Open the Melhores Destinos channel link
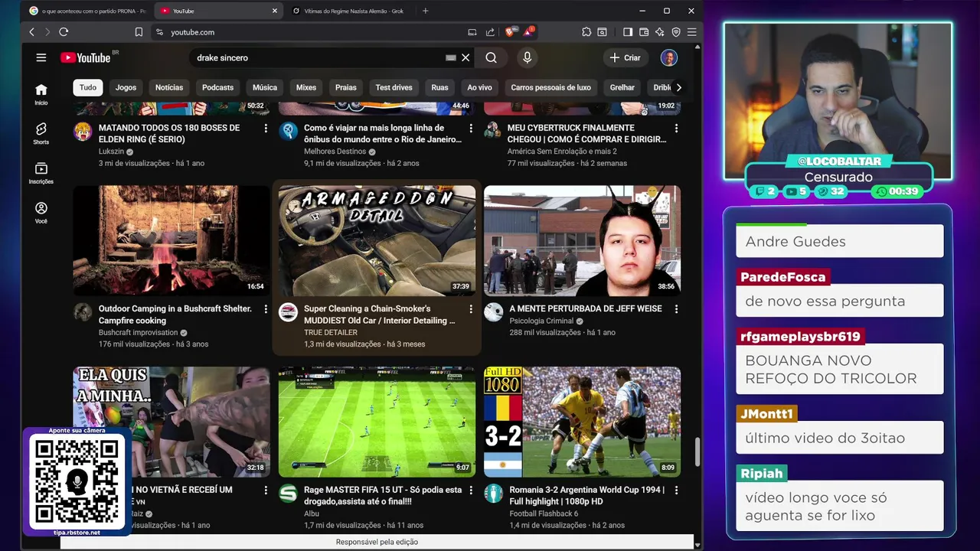The height and width of the screenshot is (551, 980). pyautogui.click(x=335, y=152)
